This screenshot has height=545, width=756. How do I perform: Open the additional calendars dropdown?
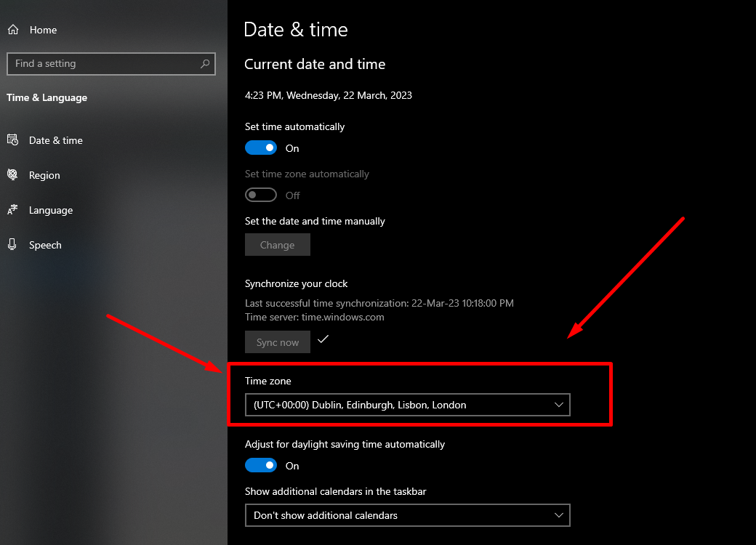pos(407,515)
